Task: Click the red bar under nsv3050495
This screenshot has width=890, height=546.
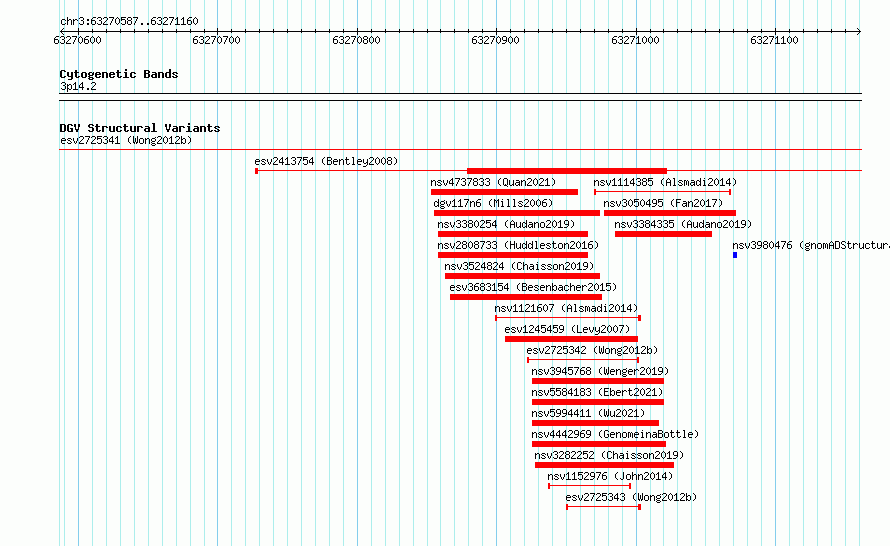Action: tap(670, 213)
